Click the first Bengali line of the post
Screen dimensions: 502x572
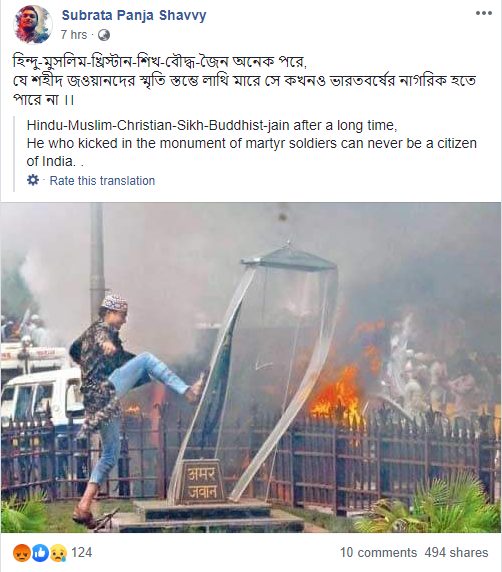point(160,62)
